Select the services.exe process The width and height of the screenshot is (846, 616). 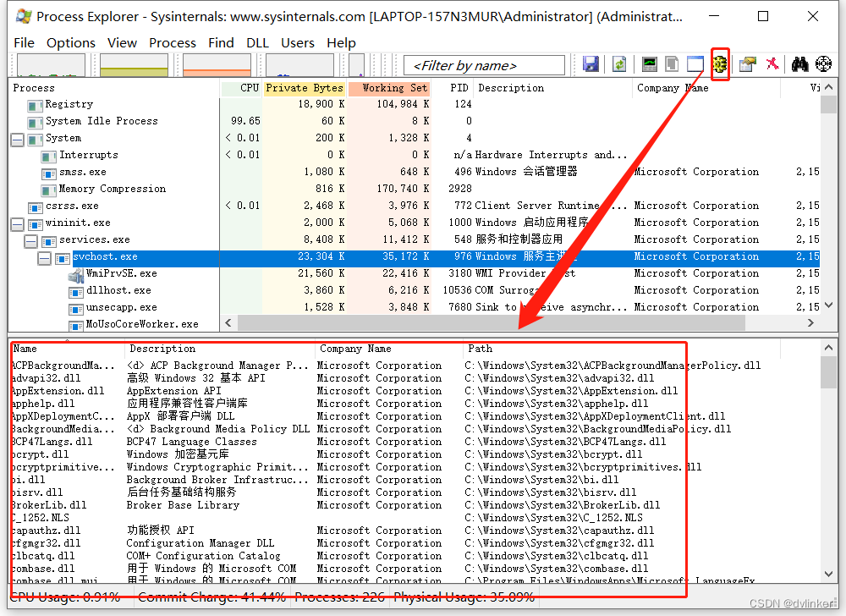(95, 240)
